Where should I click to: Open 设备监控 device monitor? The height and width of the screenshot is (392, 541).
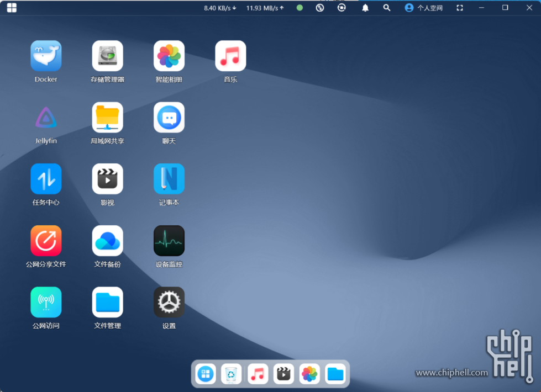point(169,241)
